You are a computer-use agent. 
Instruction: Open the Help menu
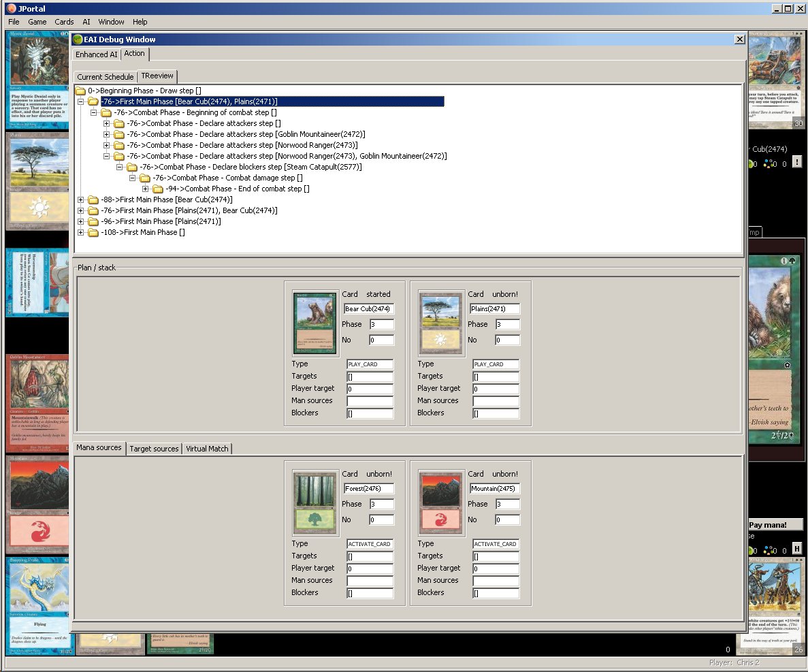[140, 22]
